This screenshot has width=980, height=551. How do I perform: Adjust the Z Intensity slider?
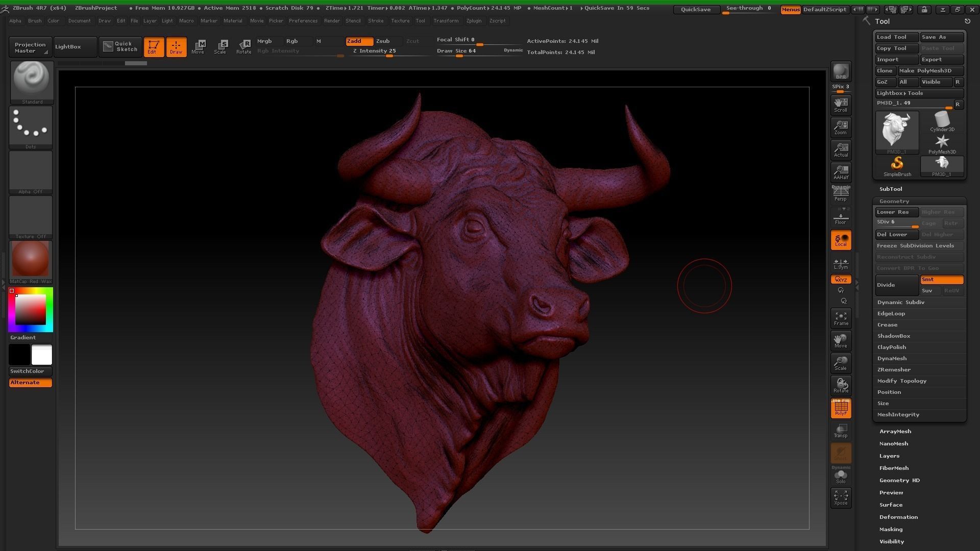click(x=389, y=52)
